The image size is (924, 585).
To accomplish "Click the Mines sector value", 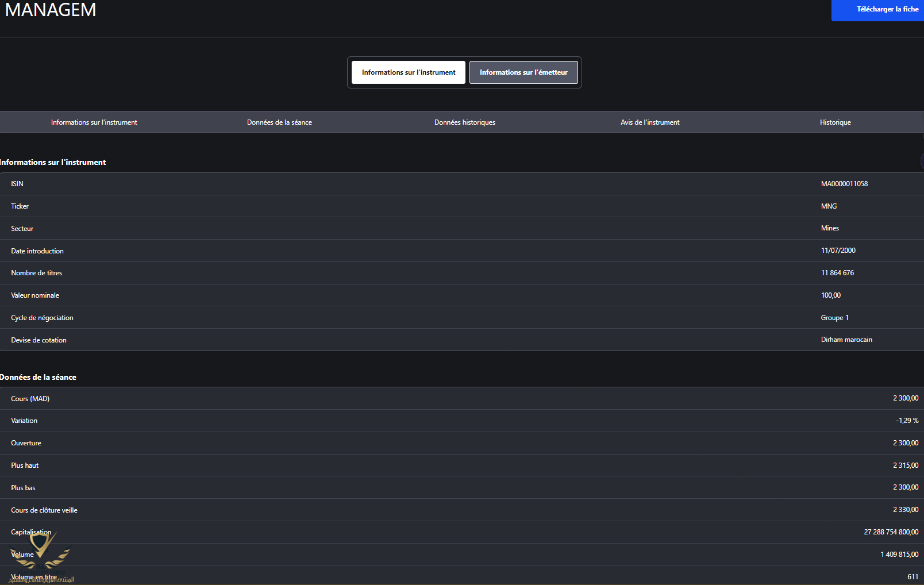I will coord(830,228).
